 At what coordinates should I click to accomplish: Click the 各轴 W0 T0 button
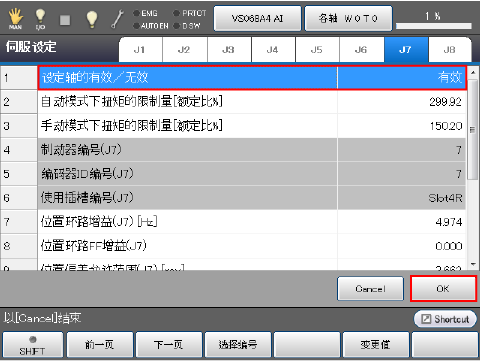pyautogui.click(x=348, y=18)
